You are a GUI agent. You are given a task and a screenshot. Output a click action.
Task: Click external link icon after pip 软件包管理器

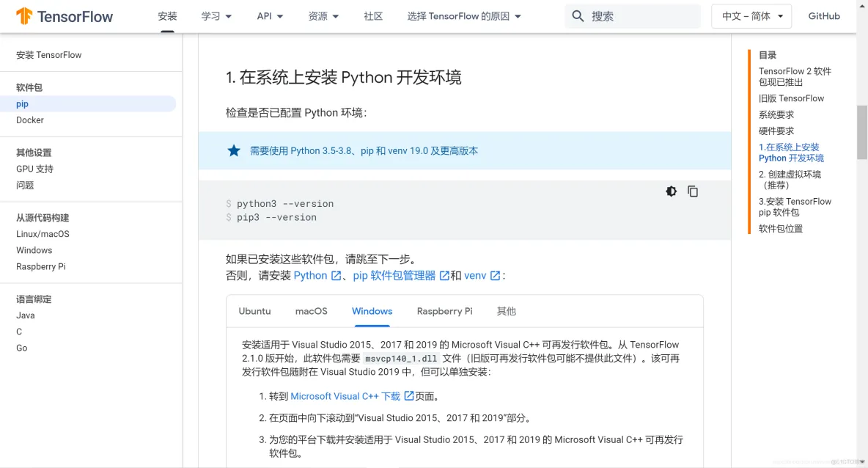444,275
